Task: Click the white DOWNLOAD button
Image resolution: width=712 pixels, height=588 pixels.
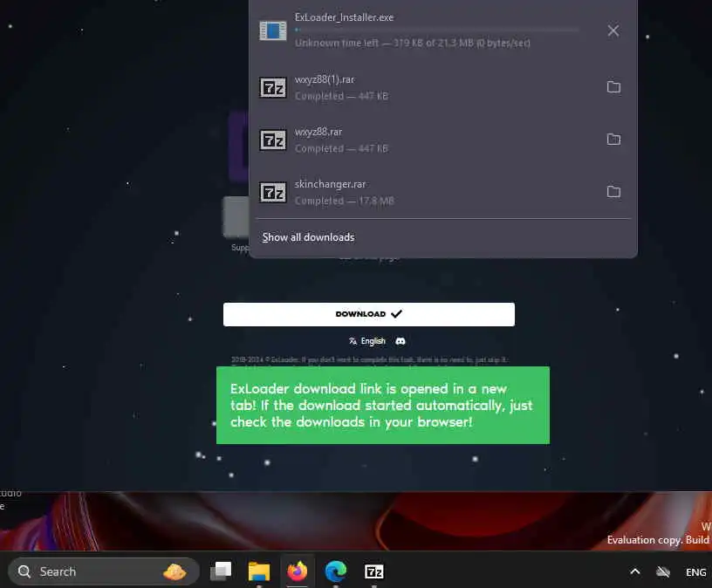Action: [369, 314]
